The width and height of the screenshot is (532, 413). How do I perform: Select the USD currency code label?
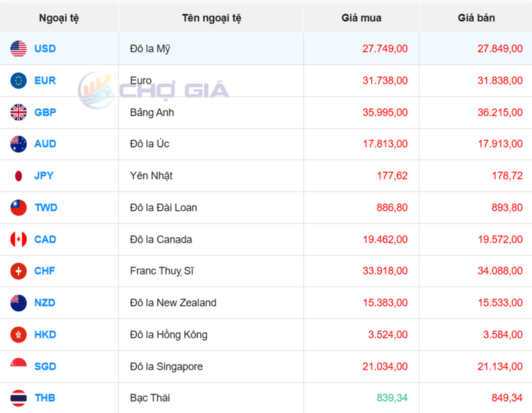point(45,49)
